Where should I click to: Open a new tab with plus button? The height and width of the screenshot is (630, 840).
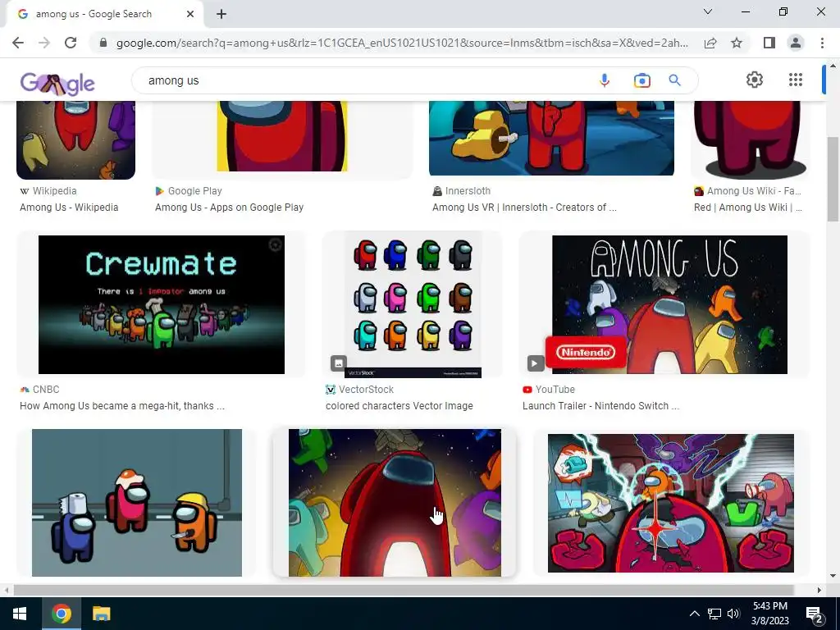point(221,14)
